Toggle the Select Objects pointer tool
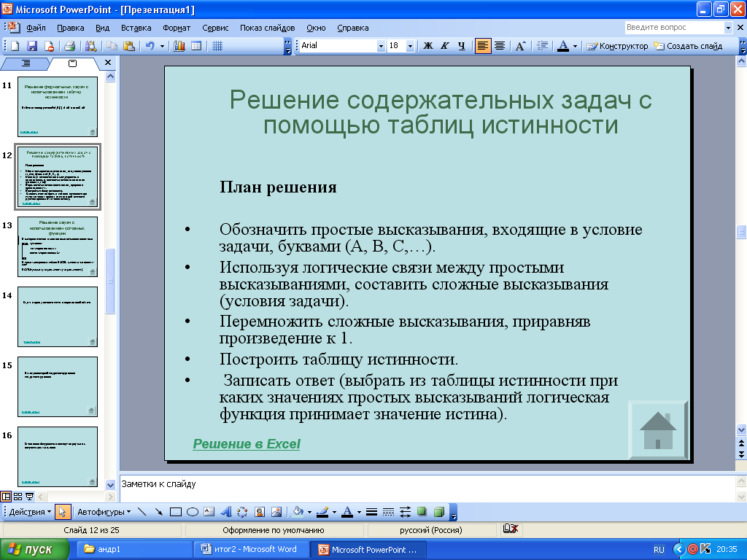The image size is (747, 560). coord(63,512)
